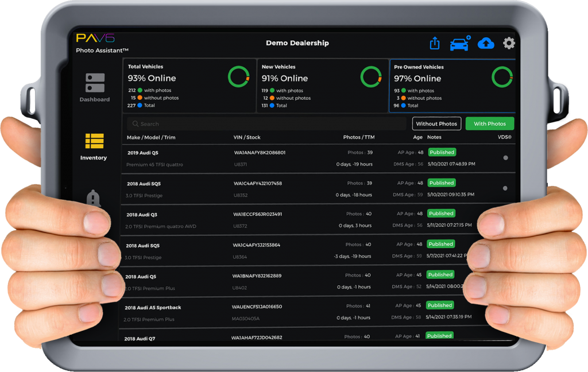Click Published badge for stock U8352
The height and width of the screenshot is (372, 588).
pyautogui.click(x=442, y=183)
